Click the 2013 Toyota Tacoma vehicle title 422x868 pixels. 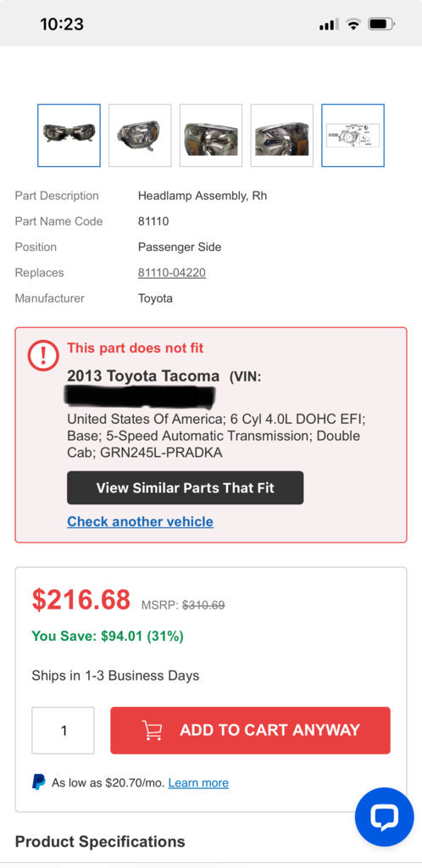143,376
